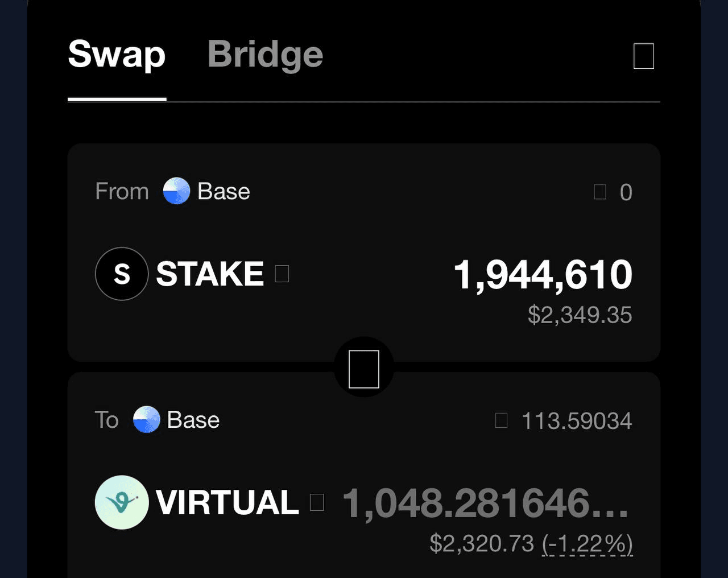Click the From balance value 0
The width and height of the screenshot is (728, 578).
626,192
